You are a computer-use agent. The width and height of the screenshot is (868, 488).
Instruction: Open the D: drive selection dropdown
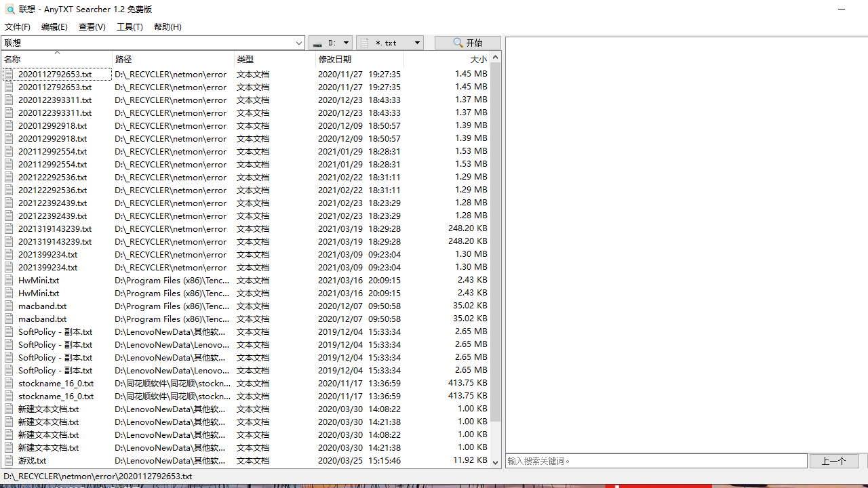[345, 42]
